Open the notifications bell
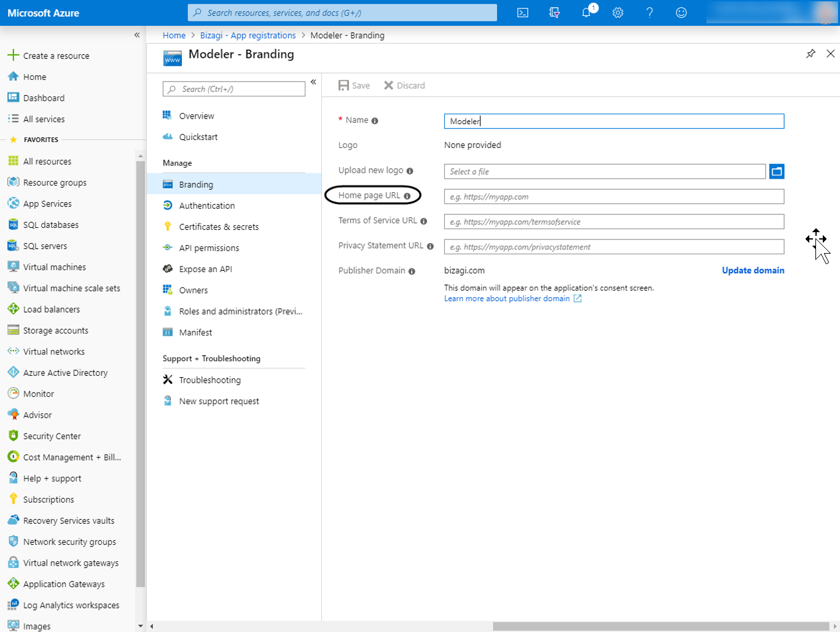 587,12
